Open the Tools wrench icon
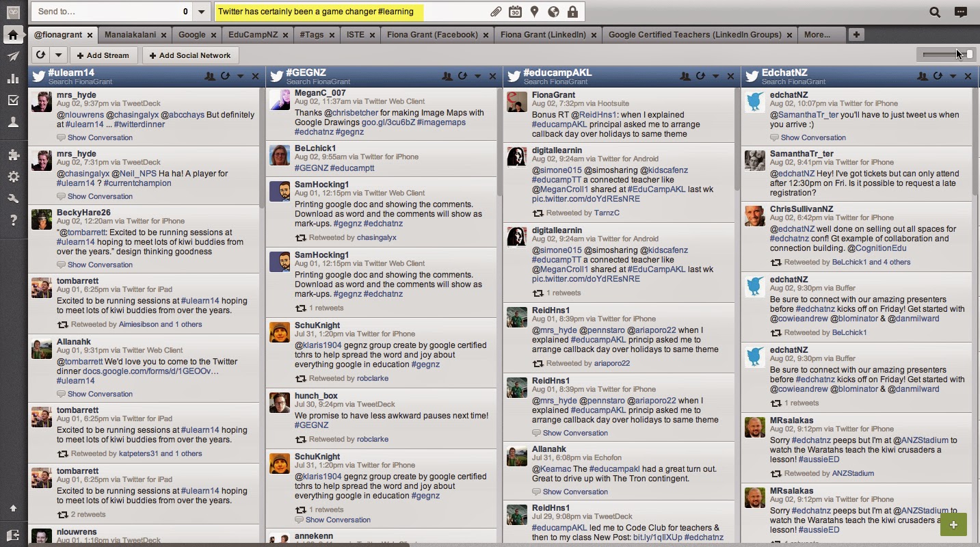 [13, 199]
